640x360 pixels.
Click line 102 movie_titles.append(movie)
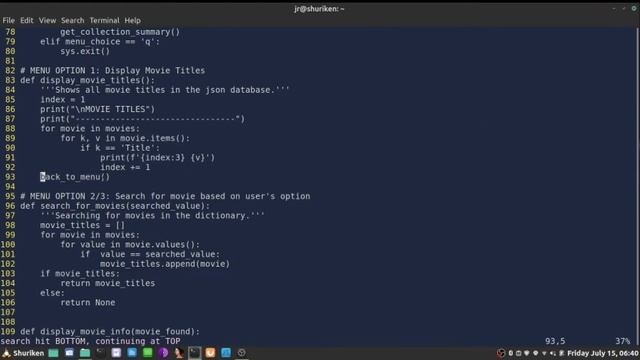(165, 264)
